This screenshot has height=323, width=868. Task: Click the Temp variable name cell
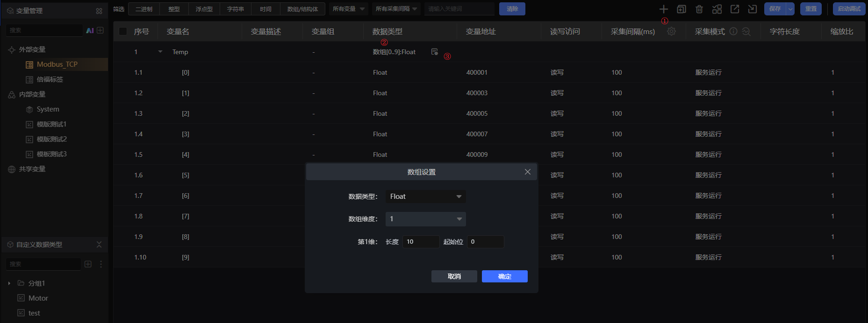[180, 52]
